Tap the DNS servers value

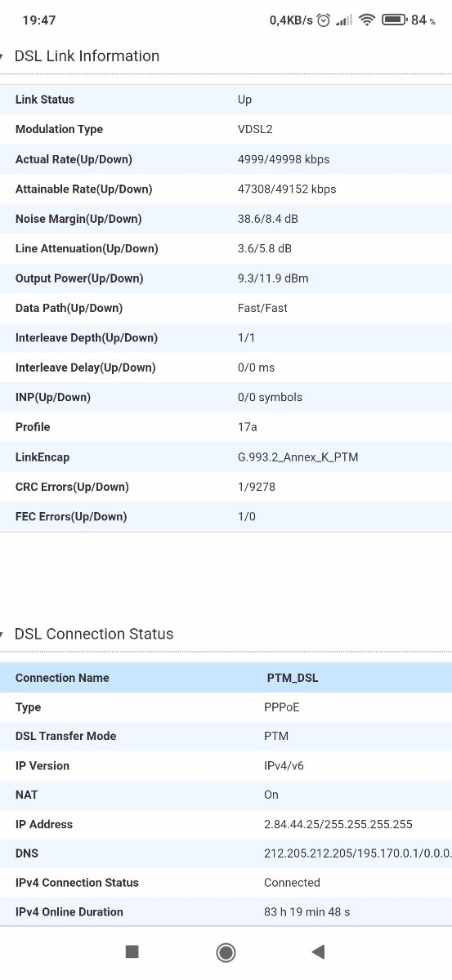point(358,853)
